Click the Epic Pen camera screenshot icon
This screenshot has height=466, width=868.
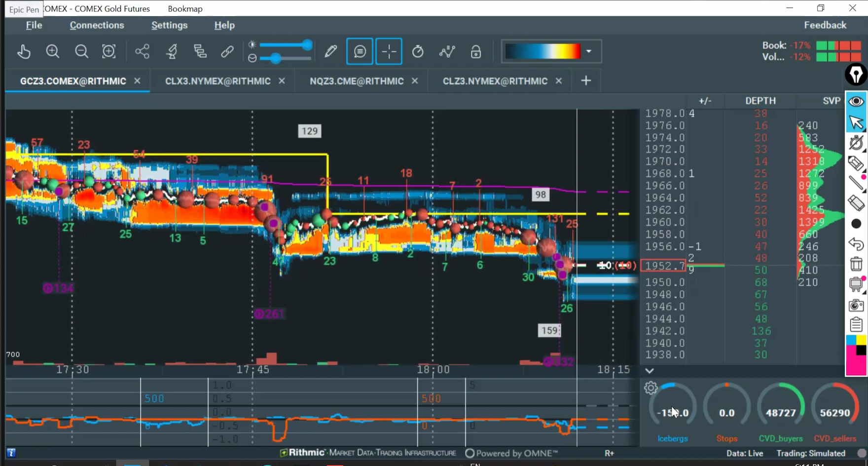click(x=856, y=305)
